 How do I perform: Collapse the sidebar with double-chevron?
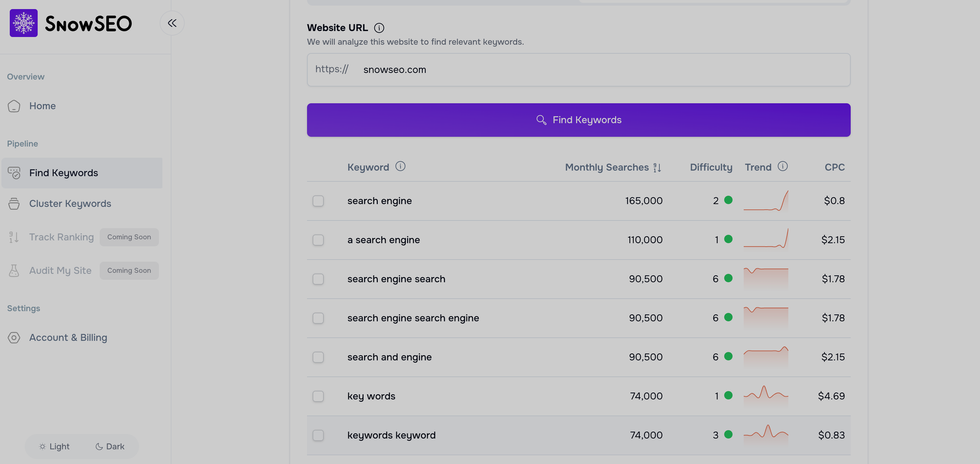pos(172,23)
